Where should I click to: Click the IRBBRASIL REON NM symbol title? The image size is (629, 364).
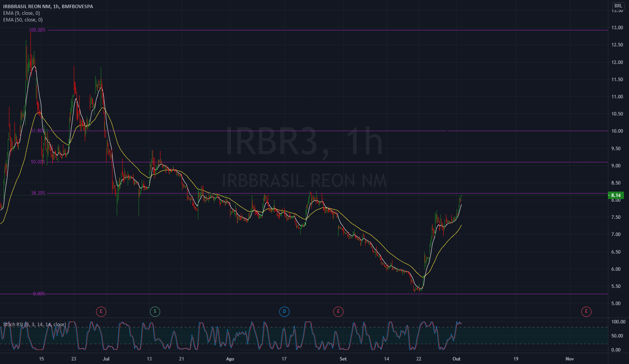[48, 6]
